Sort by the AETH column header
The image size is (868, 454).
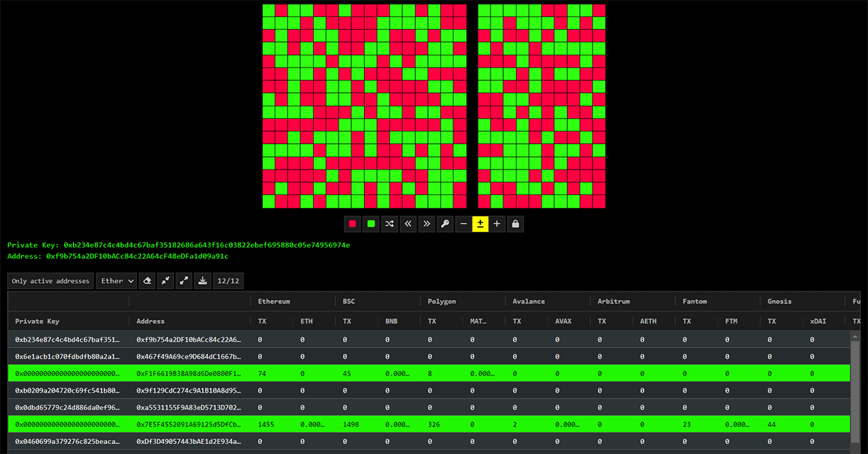tap(654, 321)
